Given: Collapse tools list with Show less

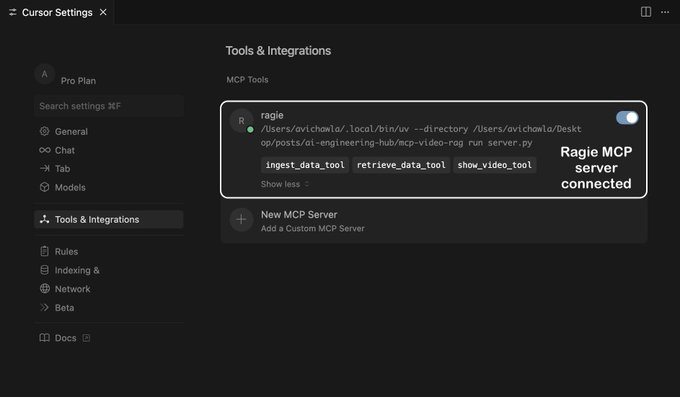Looking at the screenshot, I should coord(284,184).
